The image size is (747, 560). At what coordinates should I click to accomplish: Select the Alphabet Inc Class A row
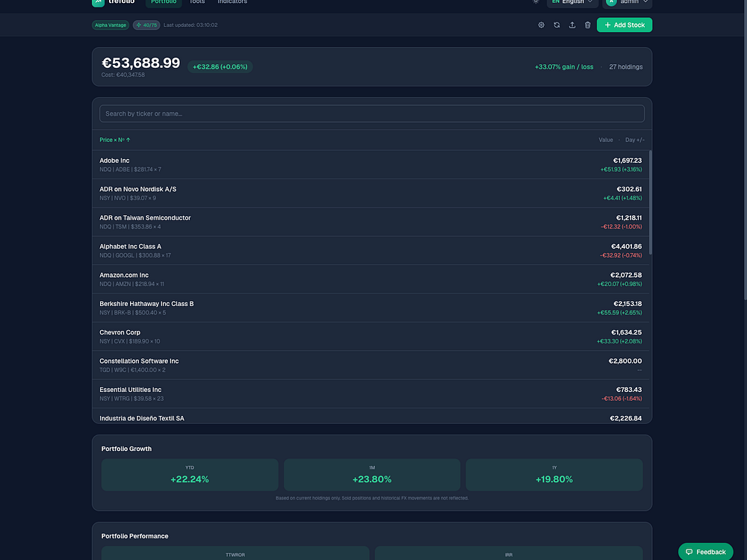point(371,250)
